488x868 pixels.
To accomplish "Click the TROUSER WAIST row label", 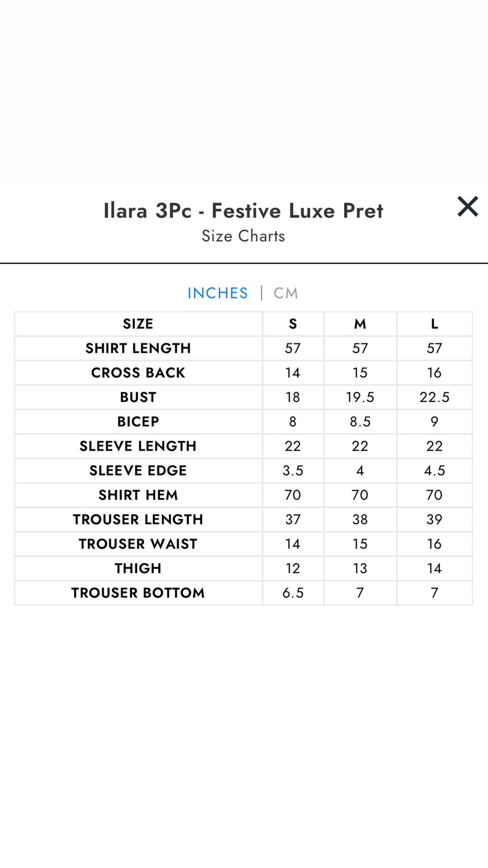I will [x=138, y=544].
